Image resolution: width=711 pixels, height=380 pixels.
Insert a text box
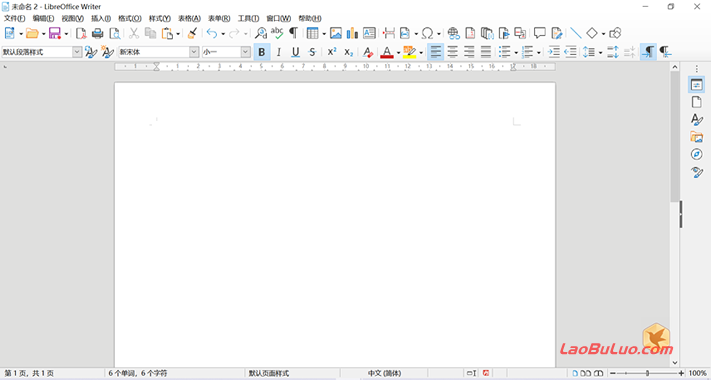point(369,33)
